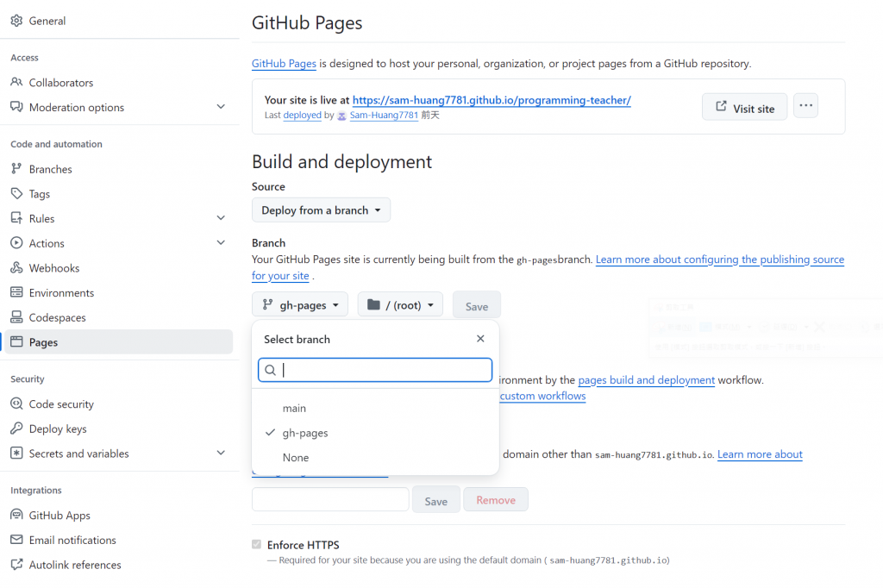Click the Actions play icon

(16, 243)
